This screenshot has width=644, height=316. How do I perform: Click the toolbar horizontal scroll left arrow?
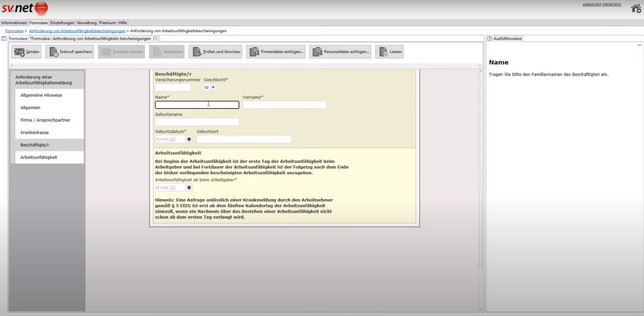coord(12,65)
